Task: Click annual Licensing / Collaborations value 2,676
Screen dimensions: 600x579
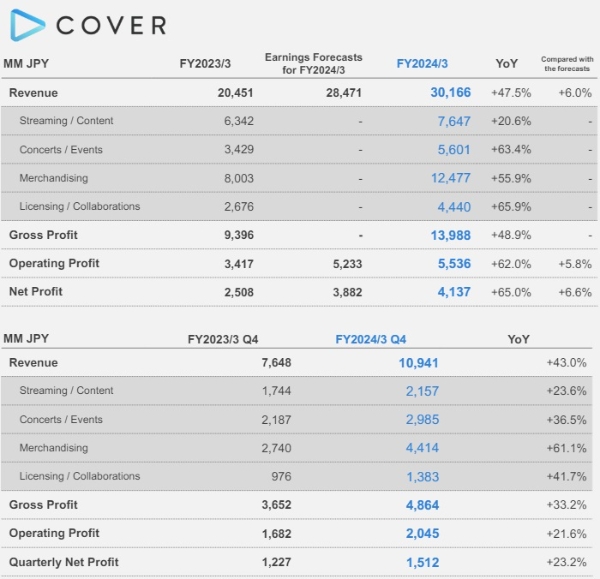Action: click(x=239, y=207)
